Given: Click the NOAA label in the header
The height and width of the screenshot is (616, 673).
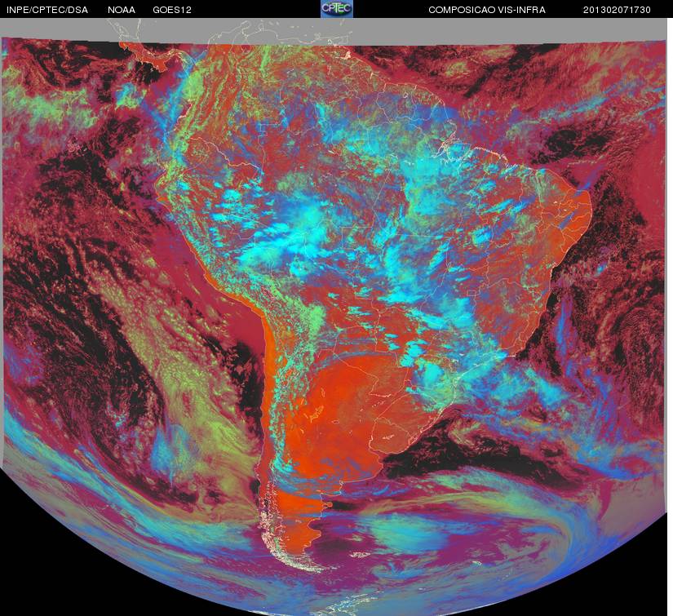Looking at the screenshot, I should click(x=122, y=11).
